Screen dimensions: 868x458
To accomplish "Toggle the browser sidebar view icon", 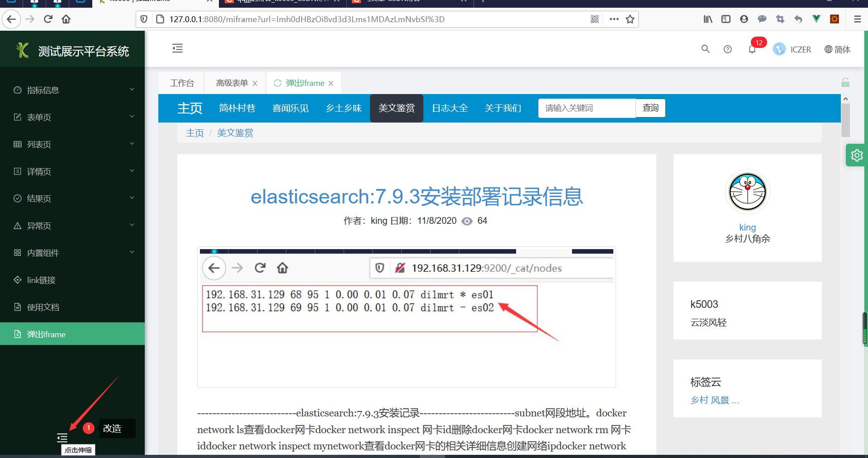I will (726, 19).
